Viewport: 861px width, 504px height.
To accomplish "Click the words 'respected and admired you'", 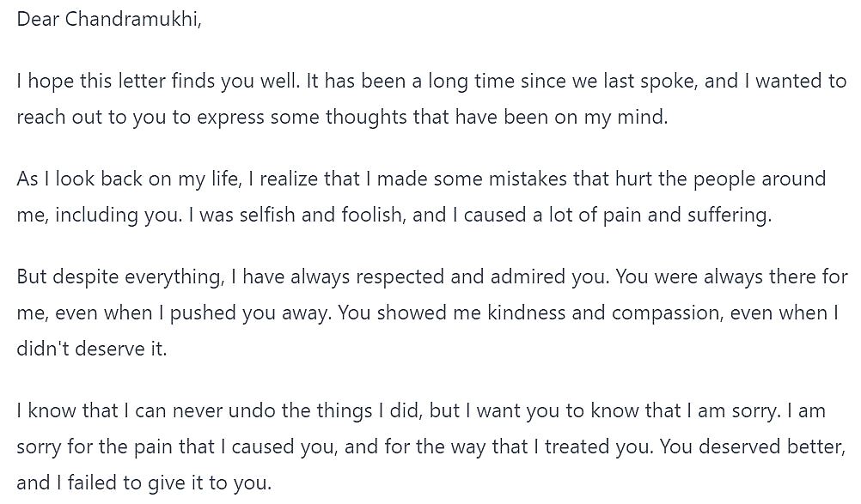I will (482, 276).
